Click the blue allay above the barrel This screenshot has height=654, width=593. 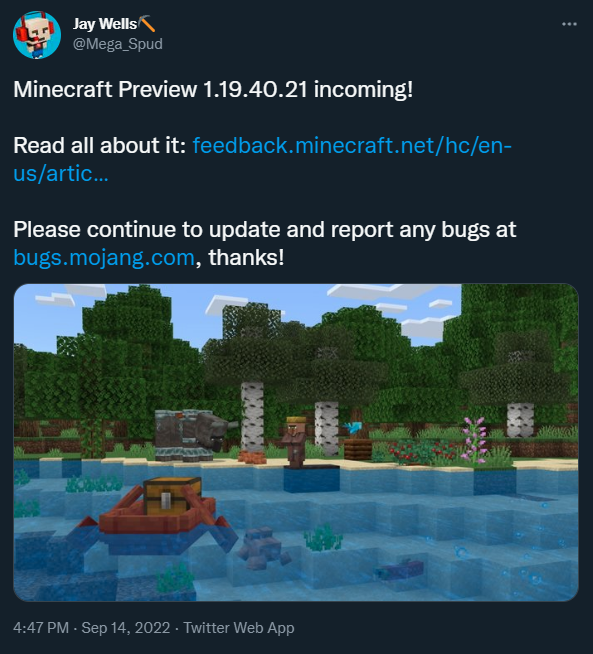354,427
